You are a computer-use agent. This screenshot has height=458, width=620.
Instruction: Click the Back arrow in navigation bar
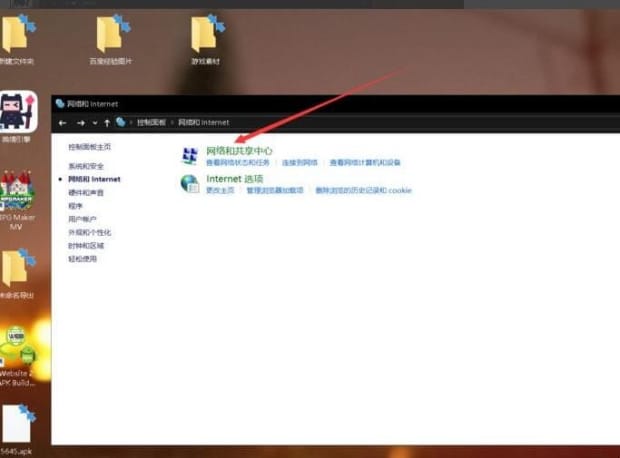pyautogui.click(x=63, y=123)
